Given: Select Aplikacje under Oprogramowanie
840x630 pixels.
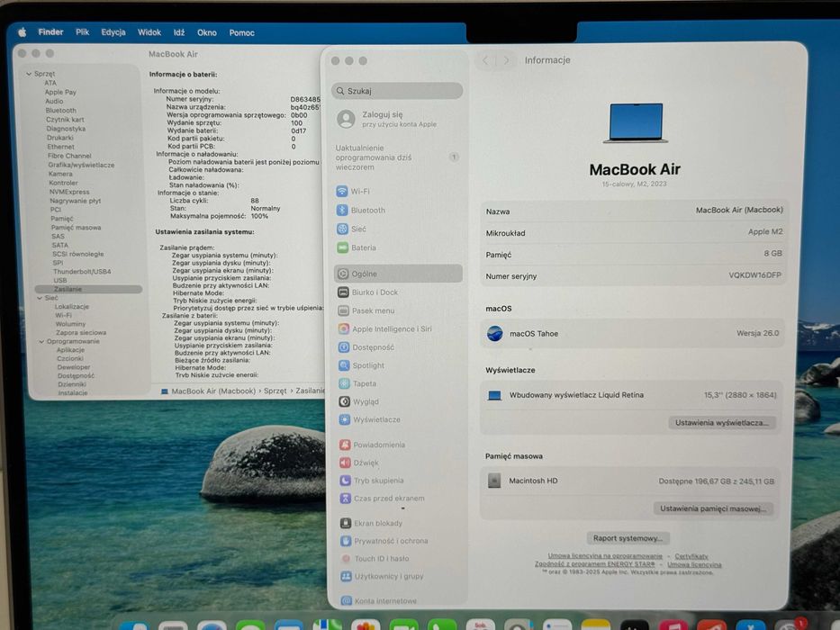Looking at the screenshot, I should pyautogui.click(x=71, y=350).
